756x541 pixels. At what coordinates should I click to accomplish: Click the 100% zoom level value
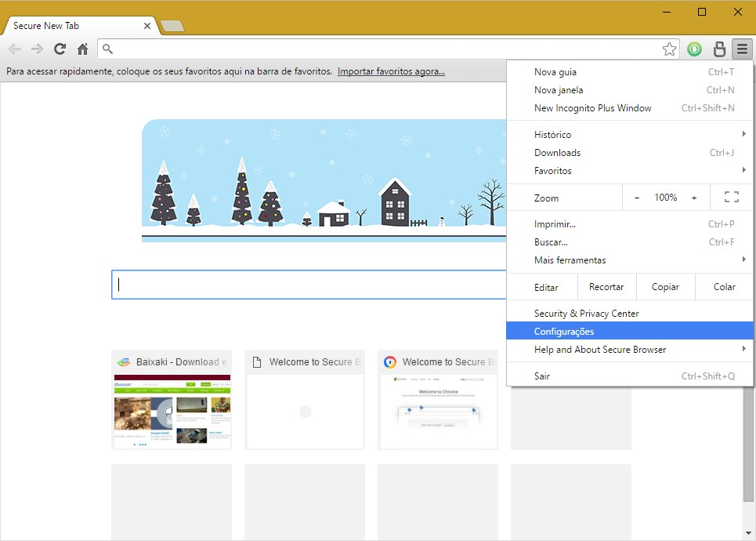[x=665, y=198]
